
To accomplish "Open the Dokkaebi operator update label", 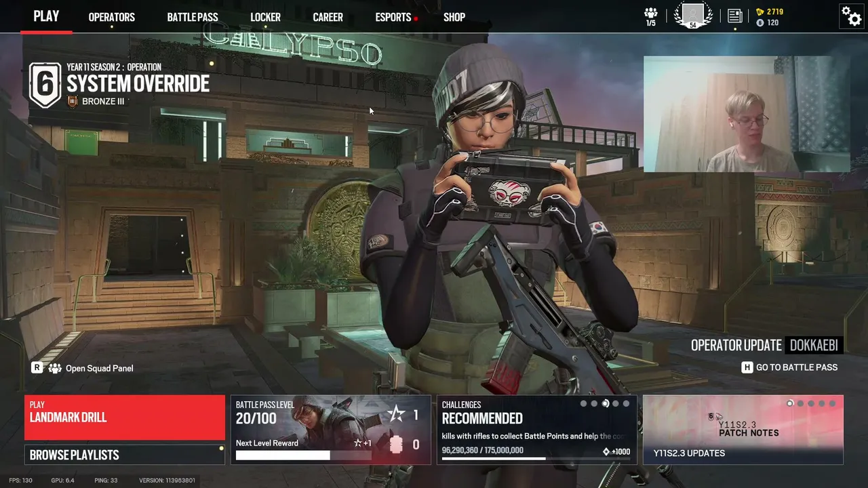I will click(814, 345).
